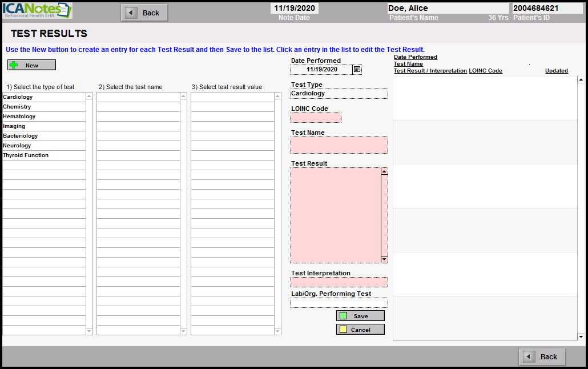Select Cardiology test type
Screen dimensions: 588x369
18,97
